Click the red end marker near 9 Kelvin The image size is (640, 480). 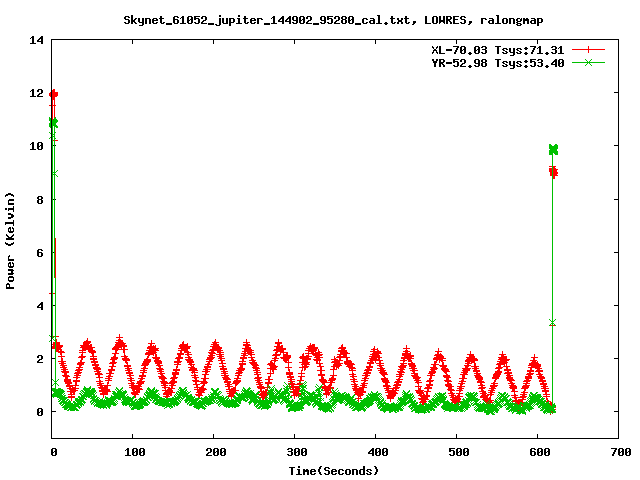coord(553,172)
